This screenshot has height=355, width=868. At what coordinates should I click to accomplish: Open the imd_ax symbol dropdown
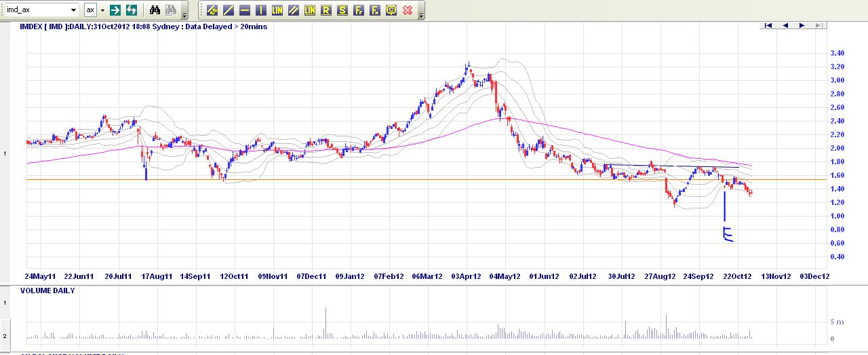coord(74,10)
